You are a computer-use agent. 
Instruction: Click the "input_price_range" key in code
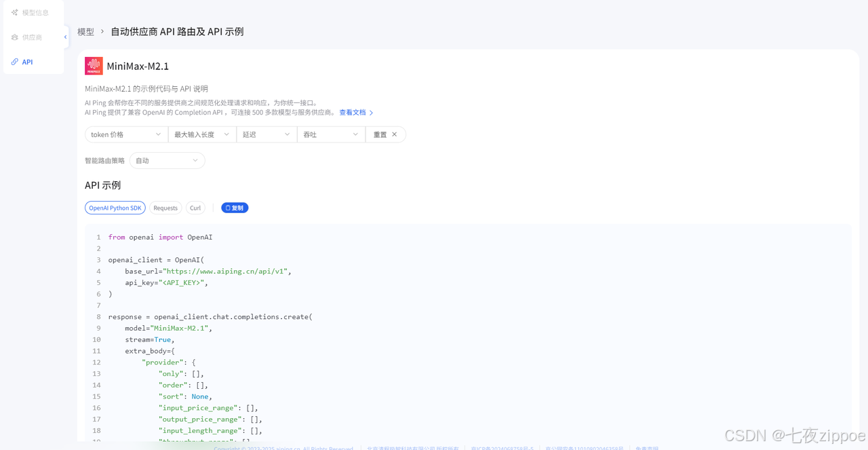click(198, 408)
